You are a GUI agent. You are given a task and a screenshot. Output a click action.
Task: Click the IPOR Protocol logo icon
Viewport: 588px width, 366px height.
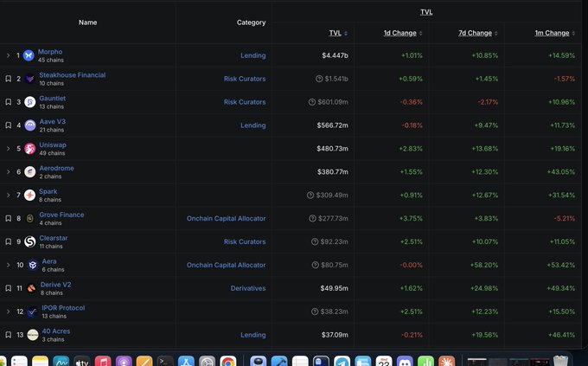[33, 311]
